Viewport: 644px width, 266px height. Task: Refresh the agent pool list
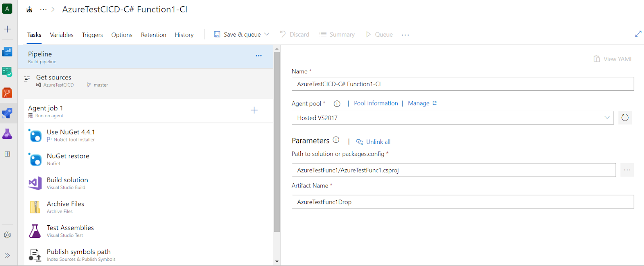(x=625, y=118)
